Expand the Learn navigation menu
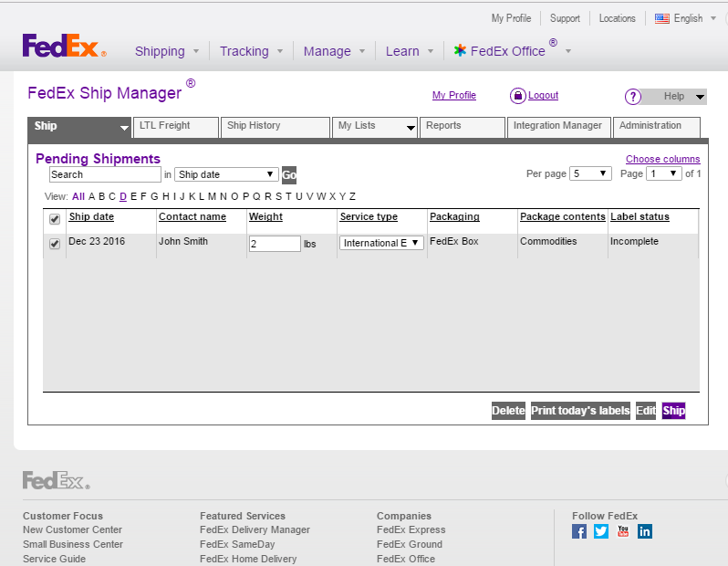Image resolution: width=728 pixels, height=566 pixels. coord(410,51)
